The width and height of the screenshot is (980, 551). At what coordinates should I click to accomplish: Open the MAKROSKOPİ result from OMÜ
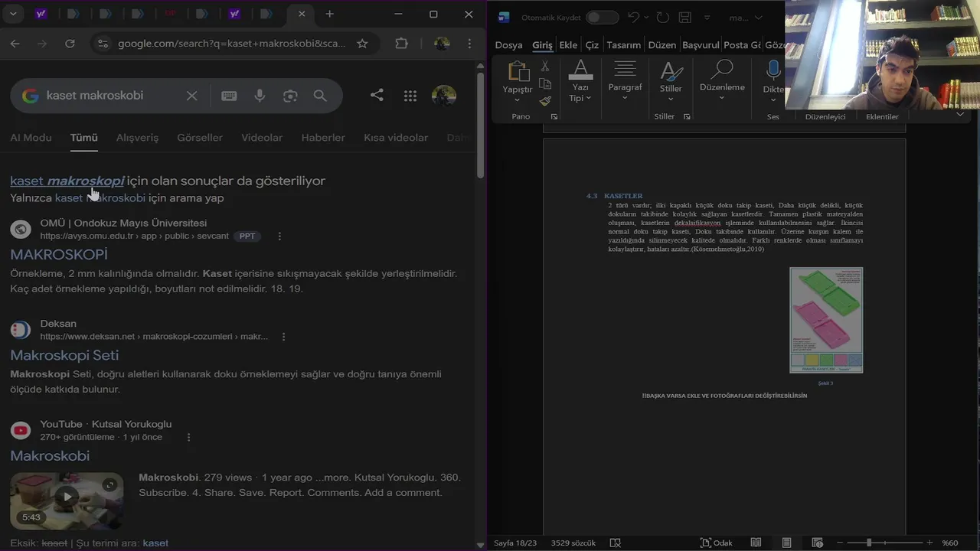(x=59, y=254)
